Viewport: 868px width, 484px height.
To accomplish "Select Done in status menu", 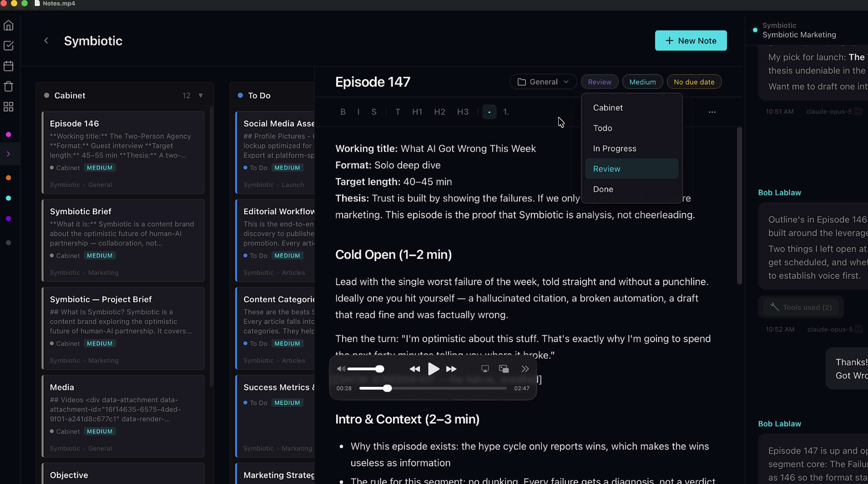I will (632, 189).
